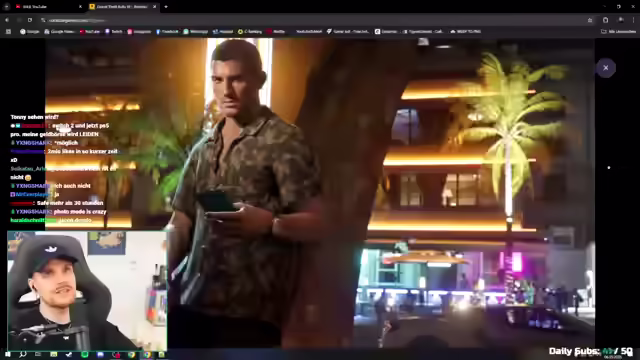The width and height of the screenshot is (640, 360).
Task: Close the image viewer with the X button
Action: pos(606,68)
